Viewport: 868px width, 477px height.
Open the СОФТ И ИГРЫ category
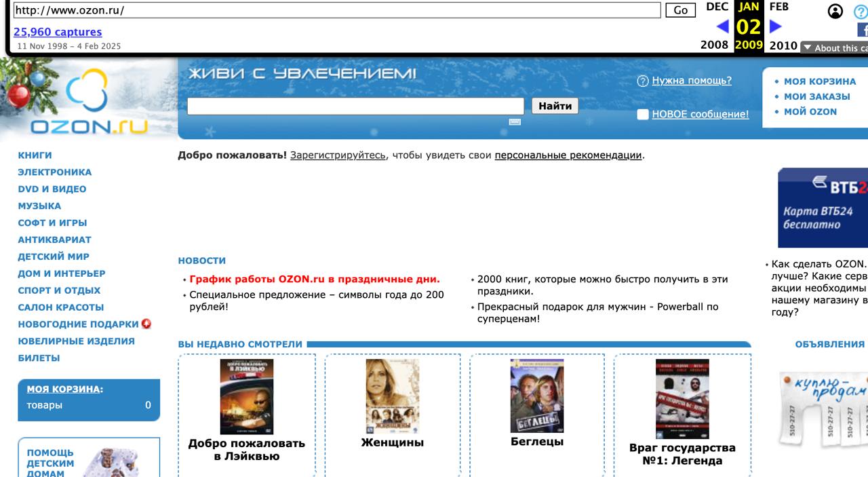click(x=52, y=223)
